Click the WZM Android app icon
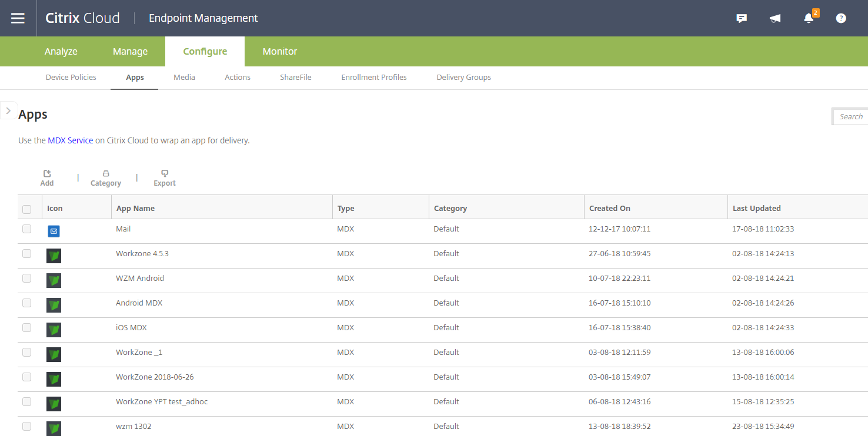 coord(54,280)
